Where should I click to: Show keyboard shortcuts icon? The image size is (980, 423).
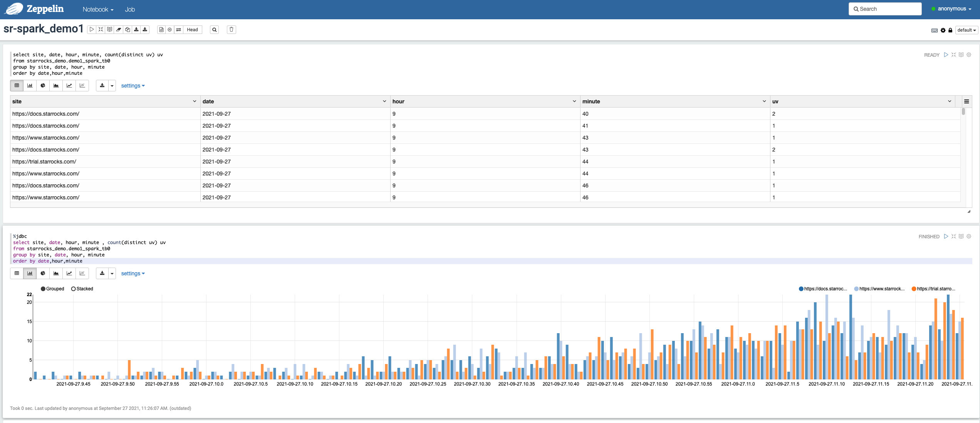(x=934, y=30)
